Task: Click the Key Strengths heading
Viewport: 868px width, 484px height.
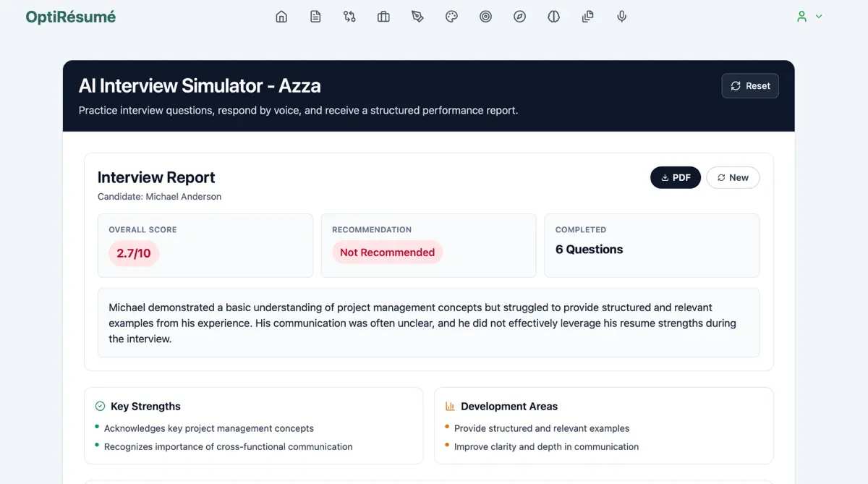Action: tap(145, 407)
